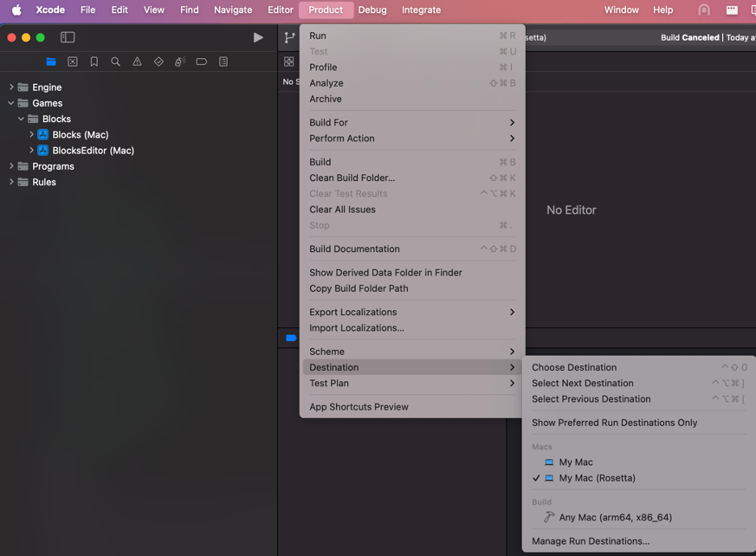Choose Archive from Product menu

(412, 99)
